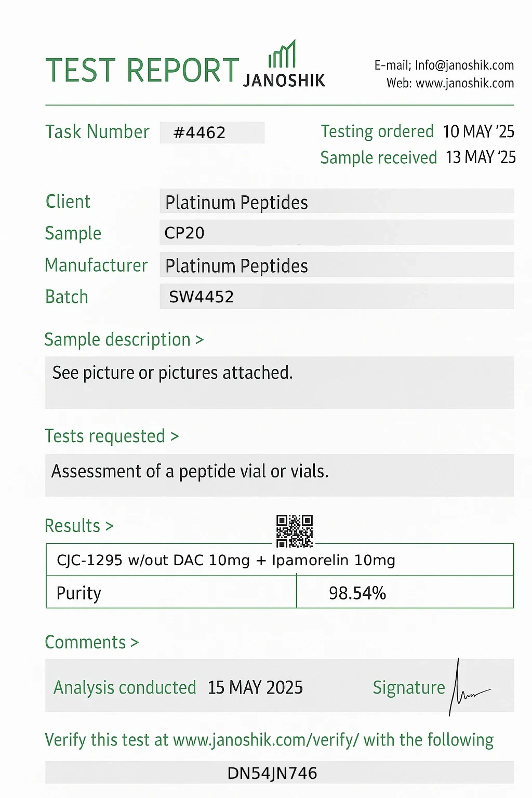
Task: Follow the www.janoshik.com/verify/ link
Action: 265,740
